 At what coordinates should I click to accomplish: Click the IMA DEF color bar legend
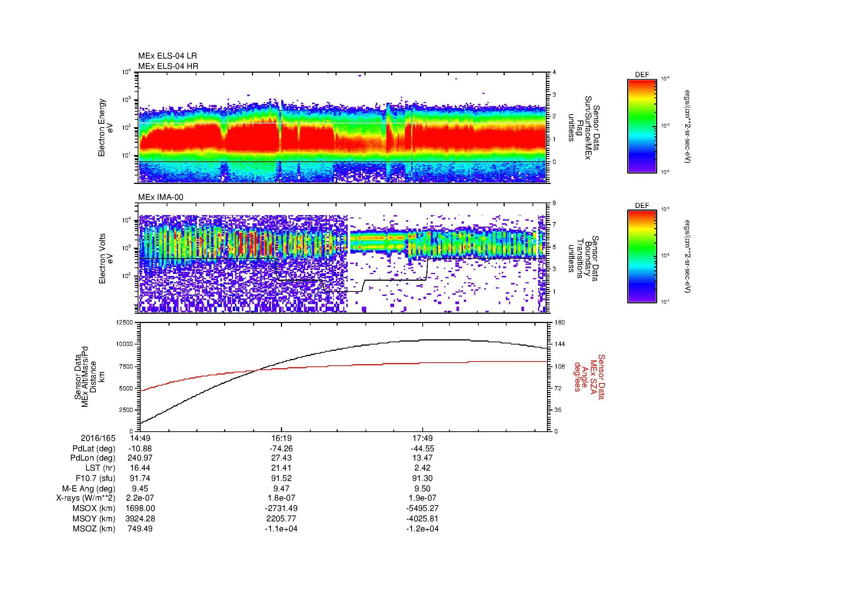[642, 257]
